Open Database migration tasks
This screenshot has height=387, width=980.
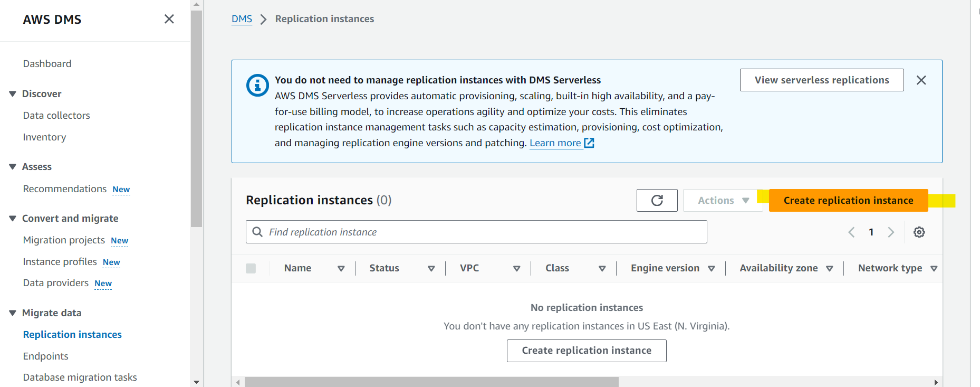[80, 377]
